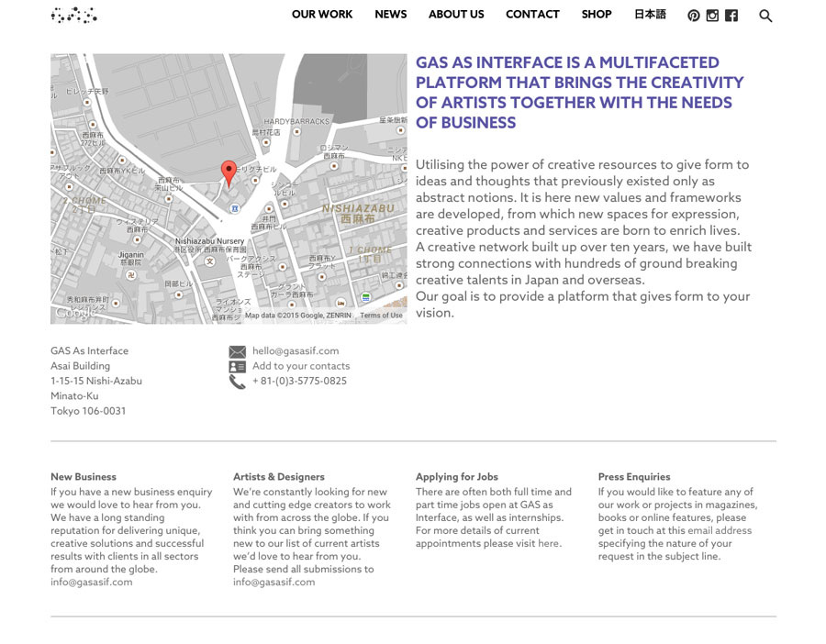The height and width of the screenshot is (644, 826).
Task: Open the Terms of Use map link
Action: point(383,315)
